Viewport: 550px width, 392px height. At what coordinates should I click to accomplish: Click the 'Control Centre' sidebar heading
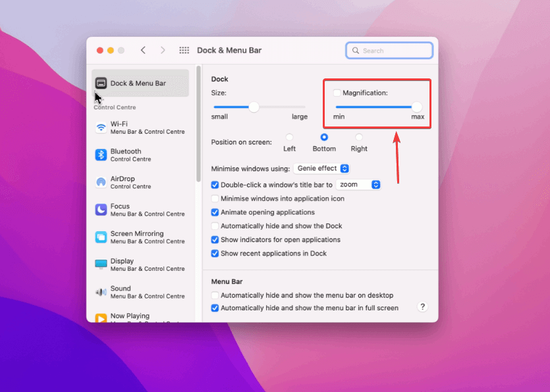click(x=115, y=107)
